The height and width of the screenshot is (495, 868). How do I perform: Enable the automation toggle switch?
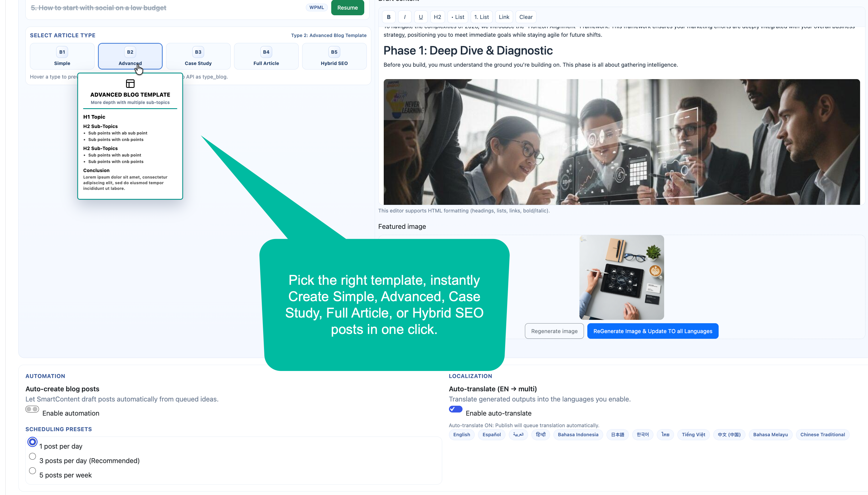coord(32,409)
